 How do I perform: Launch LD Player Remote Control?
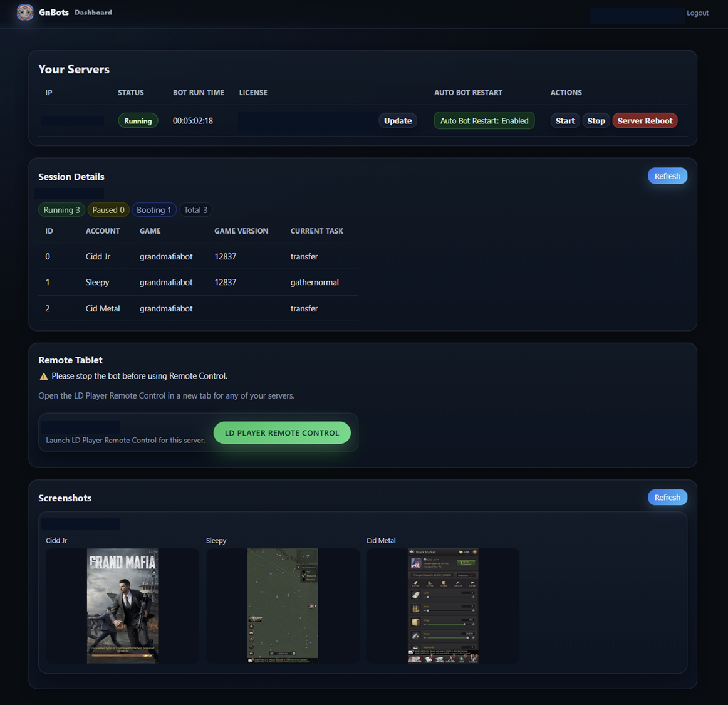click(282, 432)
